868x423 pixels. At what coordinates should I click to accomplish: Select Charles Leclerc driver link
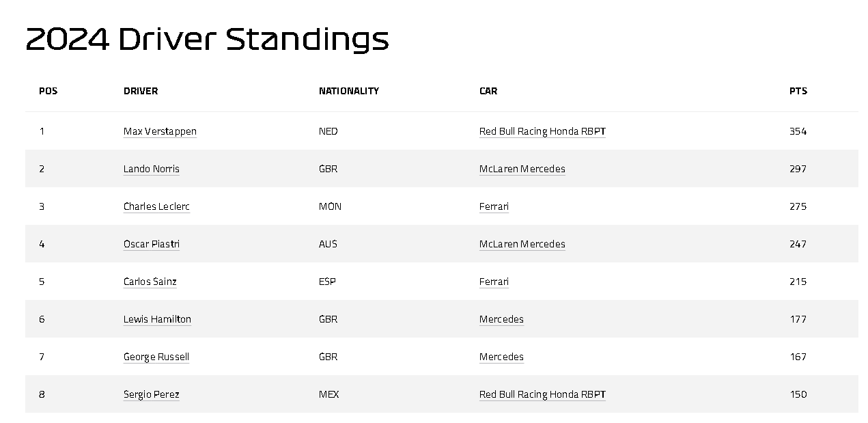[156, 206]
